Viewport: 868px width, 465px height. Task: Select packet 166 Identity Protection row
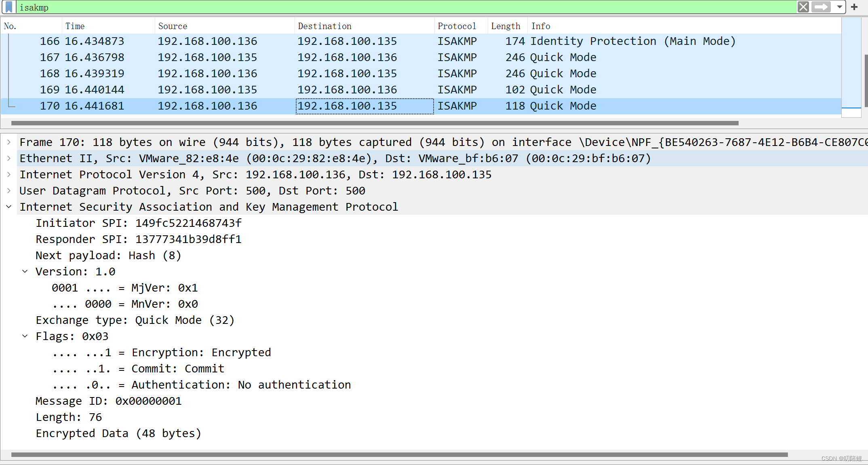(x=421, y=41)
